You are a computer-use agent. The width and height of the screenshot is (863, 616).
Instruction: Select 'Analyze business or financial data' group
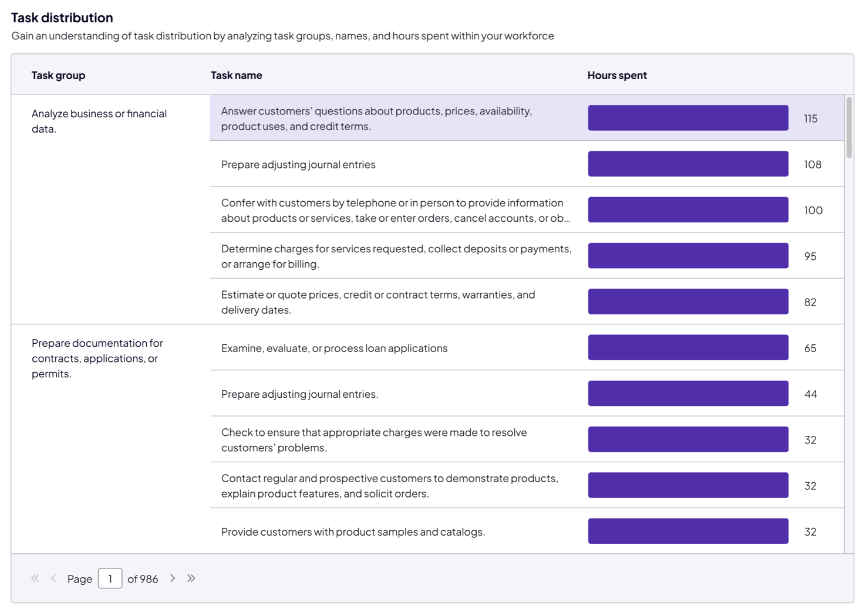(x=99, y=121)
